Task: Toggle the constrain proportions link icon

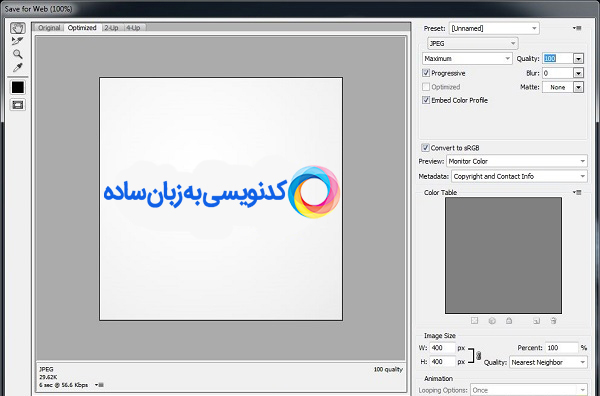Action: click(478, 355)
